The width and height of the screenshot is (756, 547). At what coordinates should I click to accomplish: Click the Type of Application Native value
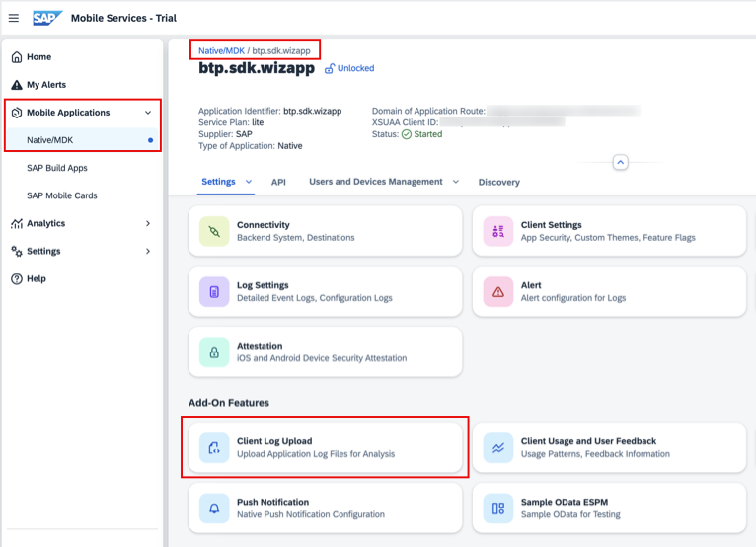tap(290, 146)
